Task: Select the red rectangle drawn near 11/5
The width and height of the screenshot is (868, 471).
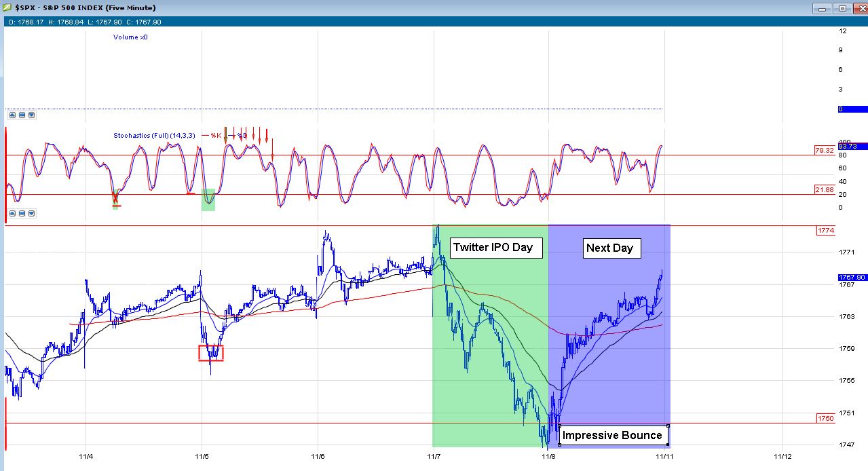Action: 210,353
